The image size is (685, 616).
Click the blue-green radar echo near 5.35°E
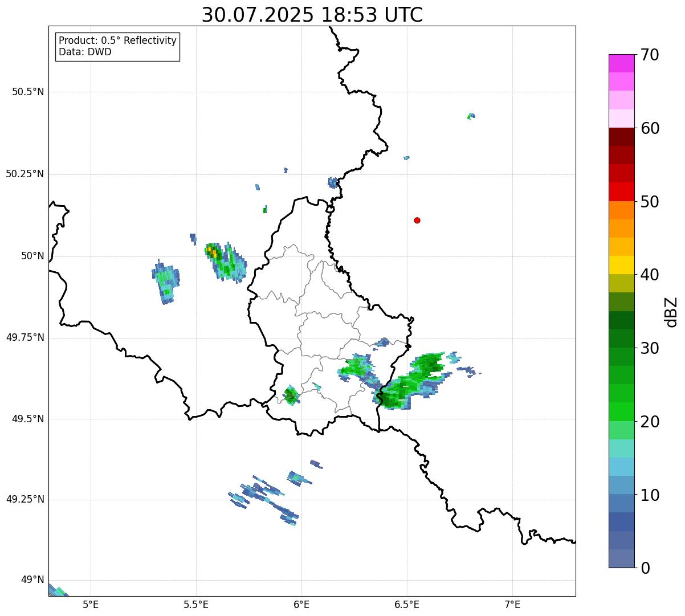pyautogui.click(x=166, y=282)
